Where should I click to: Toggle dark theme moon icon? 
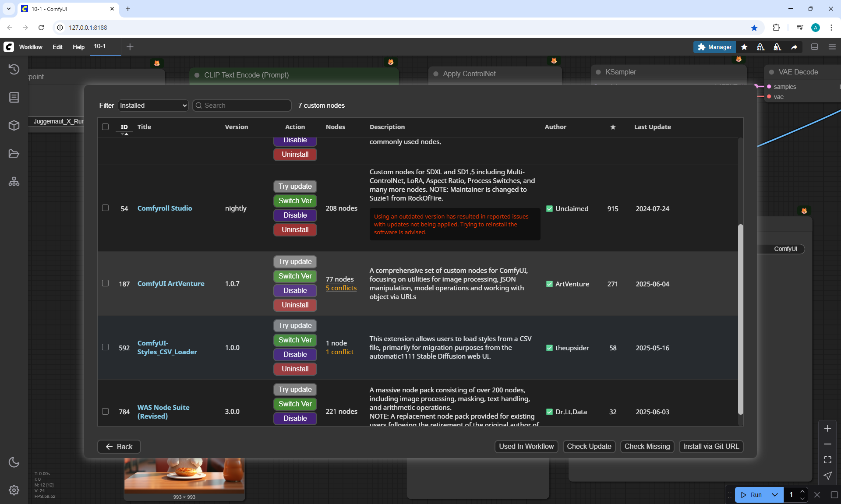tap(14, 462)
